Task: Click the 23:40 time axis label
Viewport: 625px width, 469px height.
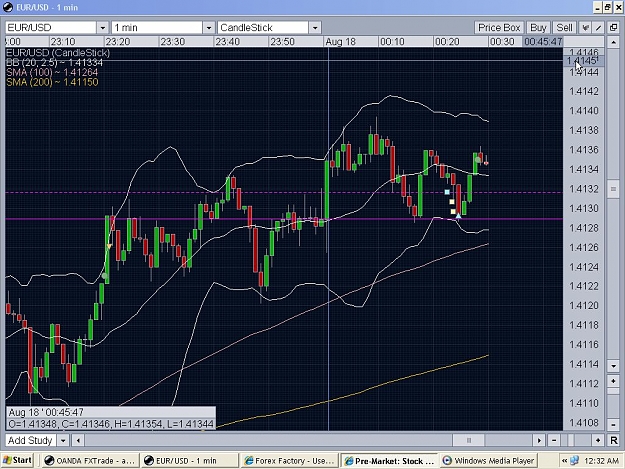Action: click(x=227, y=41)
